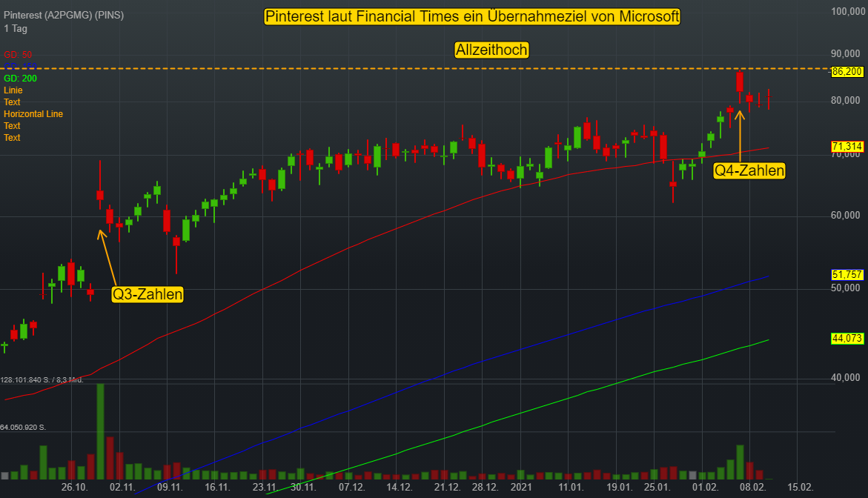The height and width of the screenshot is (498, 868).
Task: Select the "Linie" legend entry
Action: pos(13,90)
